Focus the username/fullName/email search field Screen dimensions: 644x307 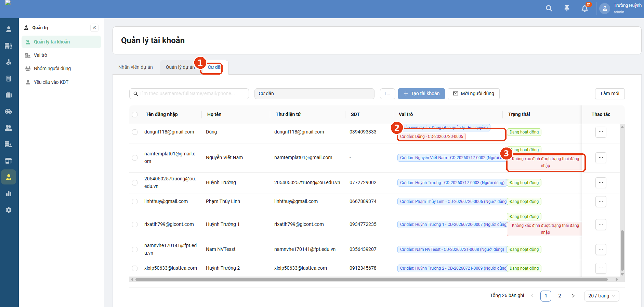tap(189, 94)
